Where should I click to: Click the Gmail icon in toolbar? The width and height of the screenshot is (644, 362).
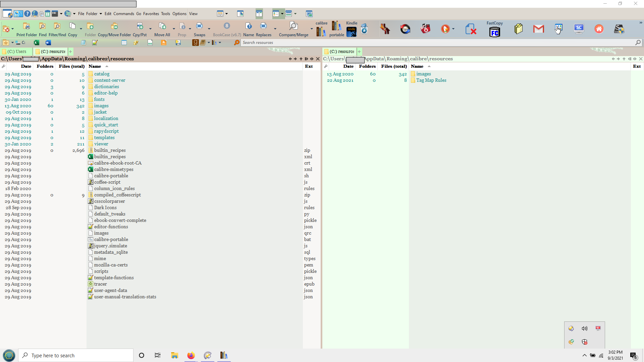click(538, 29)
